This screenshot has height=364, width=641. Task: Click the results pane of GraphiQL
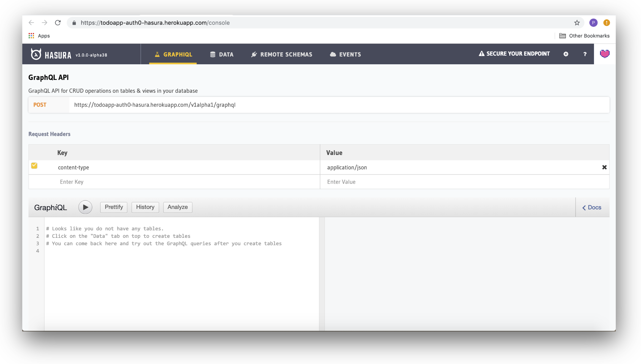pos(467,274)
